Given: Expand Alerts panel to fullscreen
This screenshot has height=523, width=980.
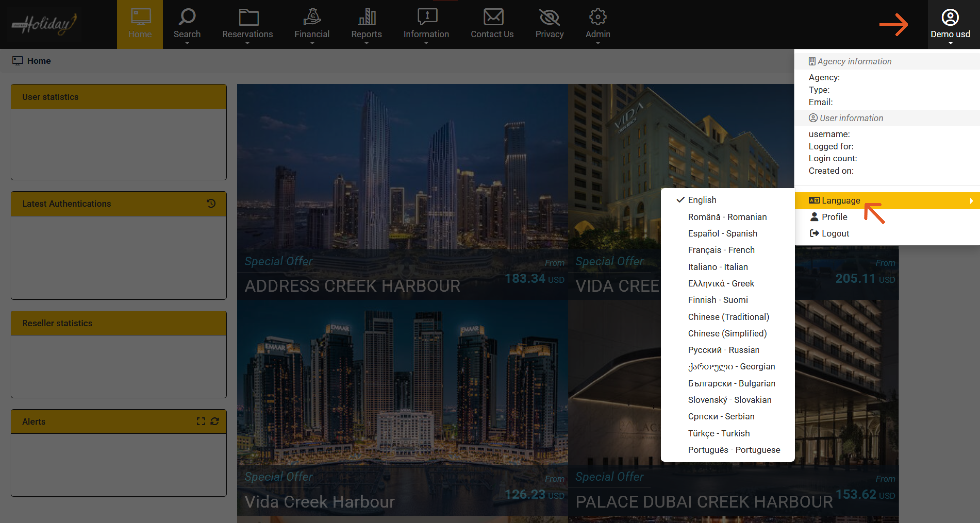Looking at the screenshot, I should (x=201, y=421).
